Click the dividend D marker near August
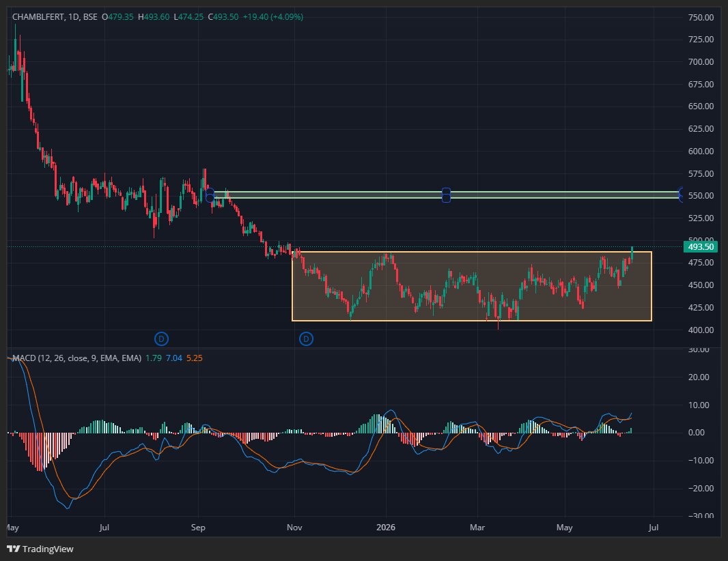Image resolution: width=728 pixels, height=561 pixels. coord(161,339)
